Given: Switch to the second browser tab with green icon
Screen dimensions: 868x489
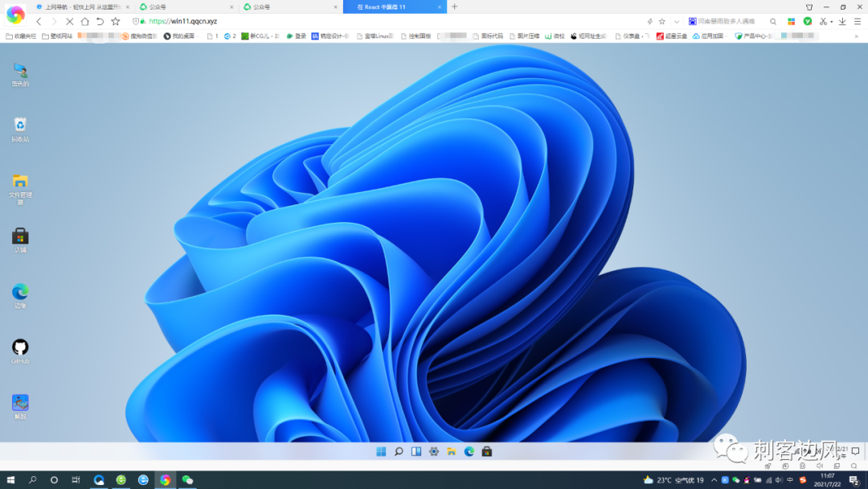Looking at the screenshot, I should pyautogui.click(x=186, y=6).
